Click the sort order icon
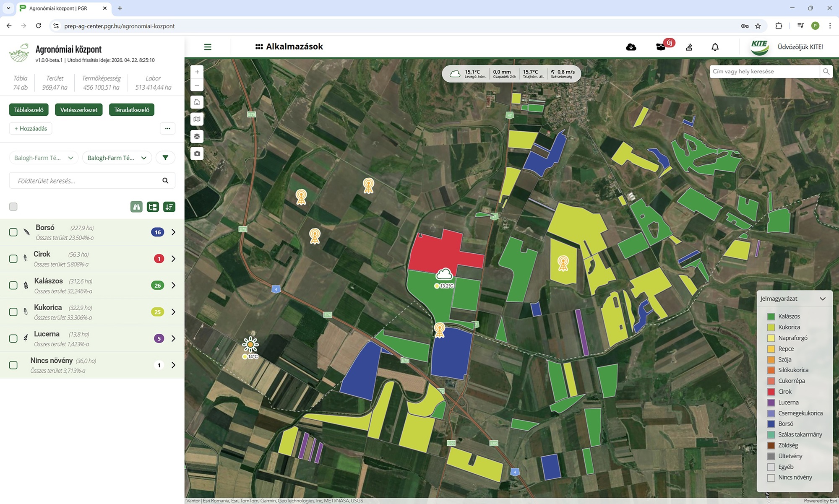Viewport: 839px width, 504px height. coord(169,207)
